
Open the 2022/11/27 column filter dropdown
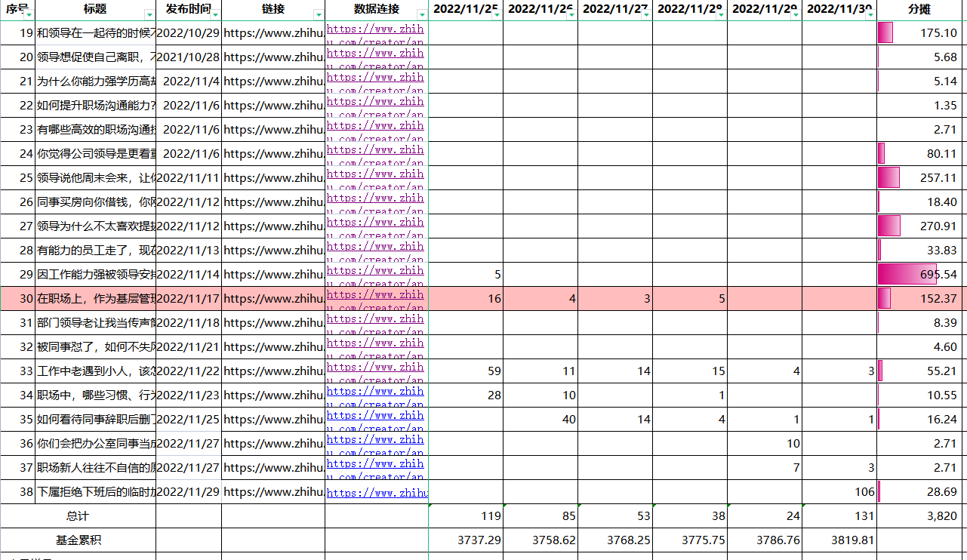pyautogui.click(x=646, y=15)
